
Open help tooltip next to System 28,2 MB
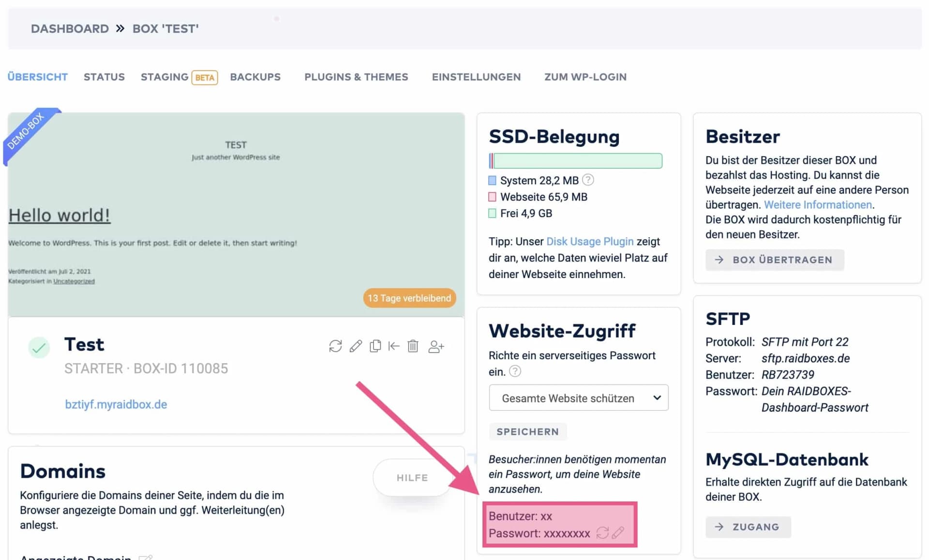click(588, 180)
